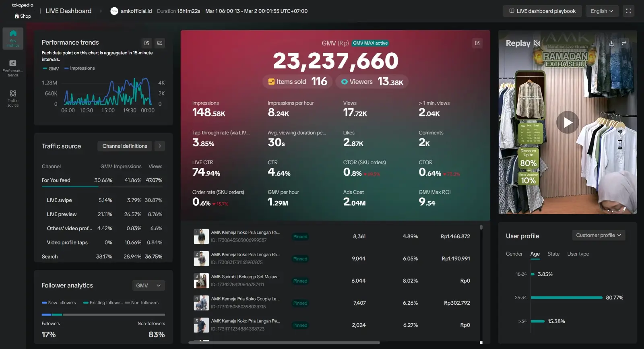The height and width of the screenshot is (349, 644).
Task: Open the English language dropdown
Action: [602, 11]
